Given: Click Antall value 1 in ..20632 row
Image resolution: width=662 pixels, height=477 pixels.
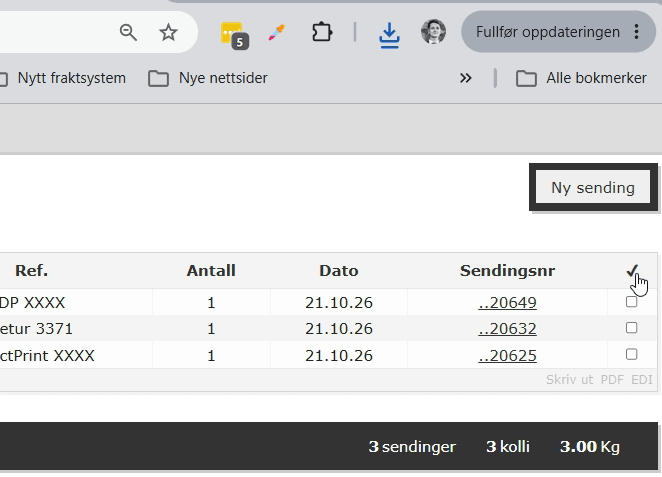Looking at the screenshot, I should tap(211, 328).
